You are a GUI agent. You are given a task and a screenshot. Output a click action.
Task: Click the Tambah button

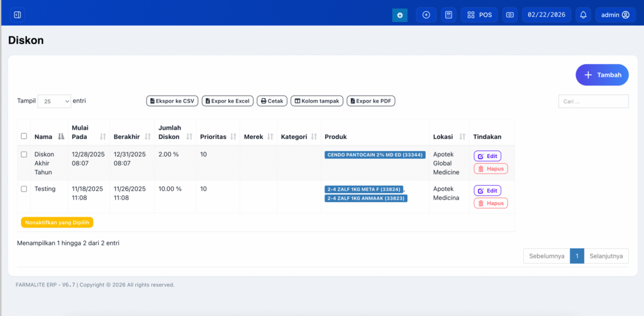[x=602, y=75]
